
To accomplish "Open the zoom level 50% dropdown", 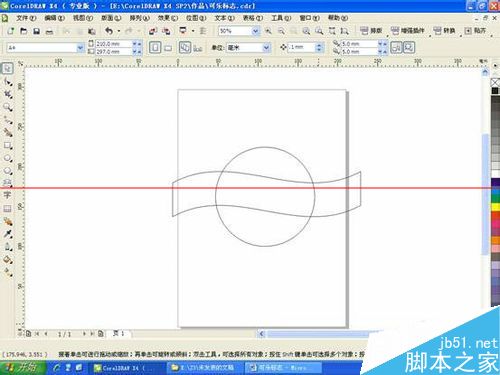I will pos(255,31).
